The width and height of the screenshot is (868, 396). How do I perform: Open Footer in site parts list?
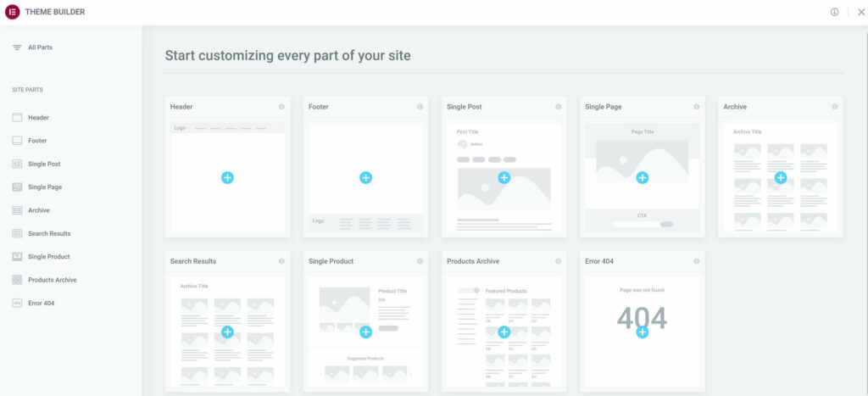pyautogui.click(x=37, y=142)
